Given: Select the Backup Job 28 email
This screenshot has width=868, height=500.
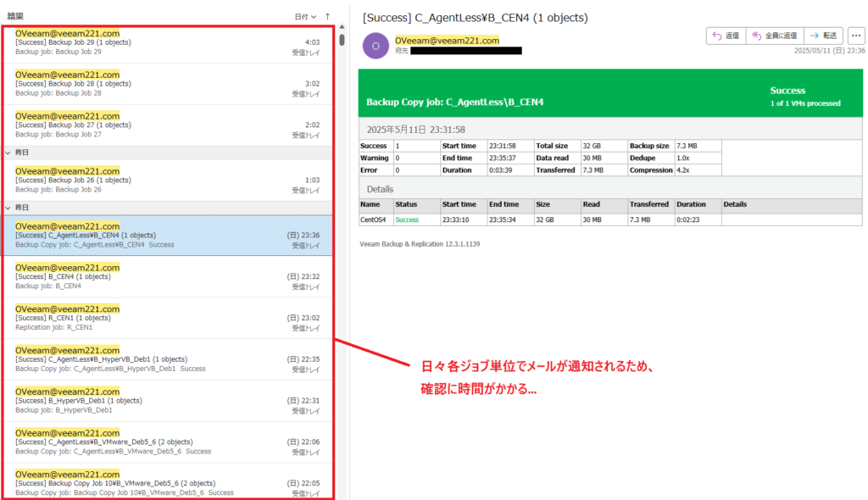Looking at the screenshot, I should click(161, 84).
